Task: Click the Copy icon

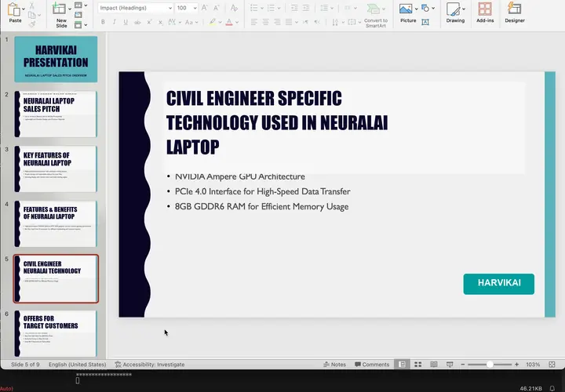Action: (x=31, y=15)
